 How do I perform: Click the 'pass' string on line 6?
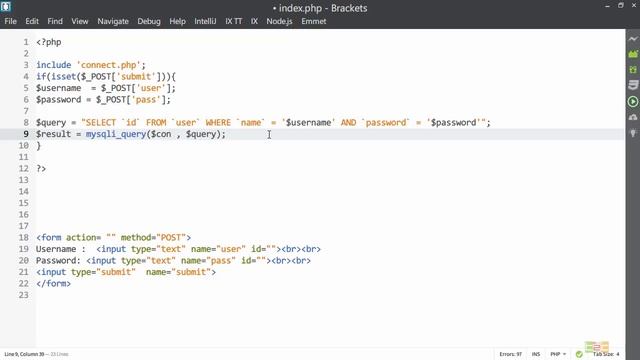146,100
